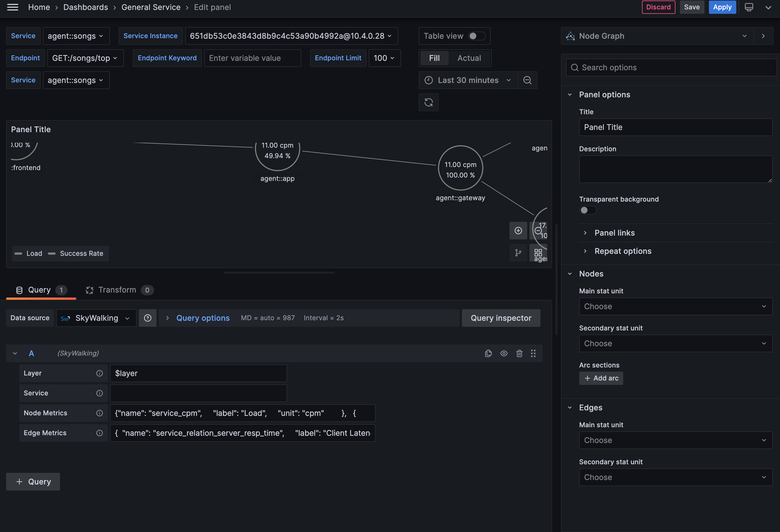Click the Node Graph visualization icon

(x=570, y=36)
